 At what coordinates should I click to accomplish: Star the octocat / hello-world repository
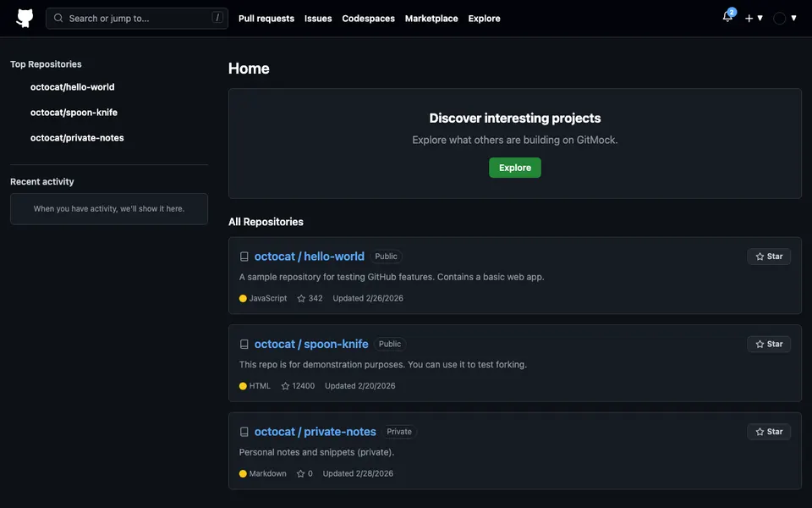[x=769, y=256]
